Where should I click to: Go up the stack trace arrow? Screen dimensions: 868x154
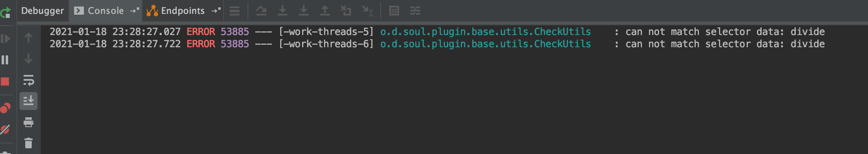[x=28, y=38]
